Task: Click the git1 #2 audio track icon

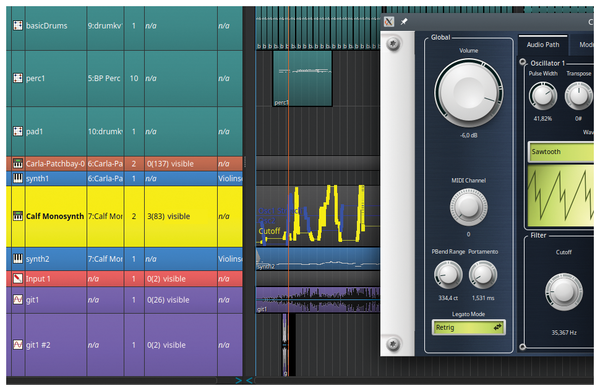Action: coord(18,345)
